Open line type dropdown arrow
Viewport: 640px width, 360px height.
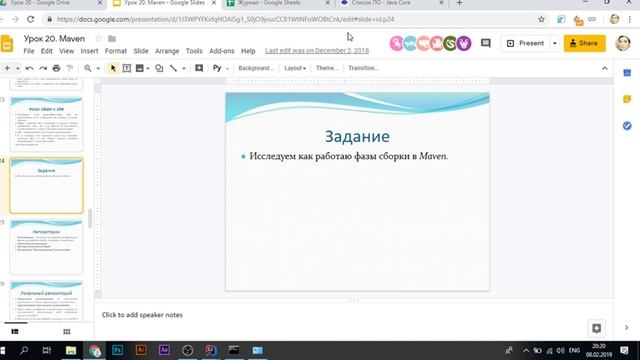[x=184, y=69]
